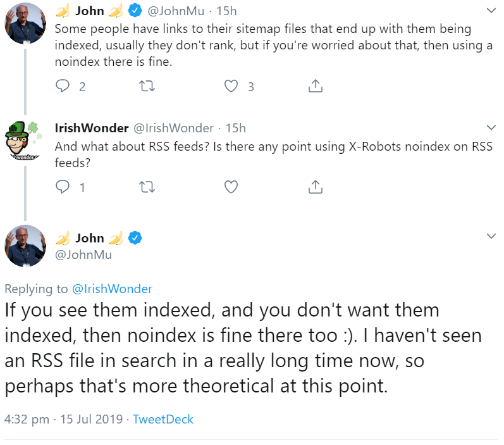Retweet IrishWonder's RSS feeds question

tap(147, 187)
